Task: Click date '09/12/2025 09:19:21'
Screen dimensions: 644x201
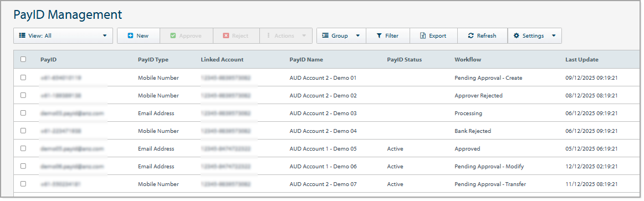Action: click(x=591, y=78)
